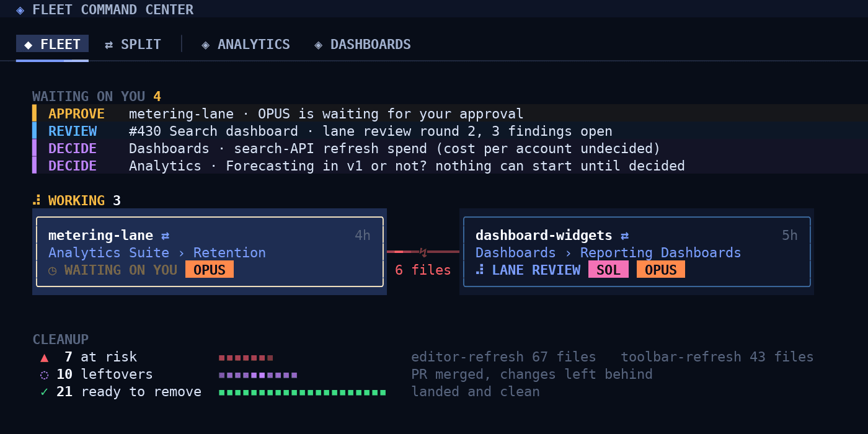Click the clock icon before WAITING ON YOU status
868x434 pixels.
(x=53, y=270)
